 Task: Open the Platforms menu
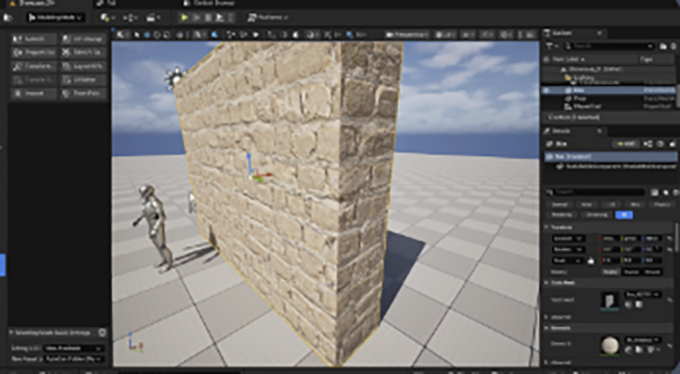tap(268, 17)
